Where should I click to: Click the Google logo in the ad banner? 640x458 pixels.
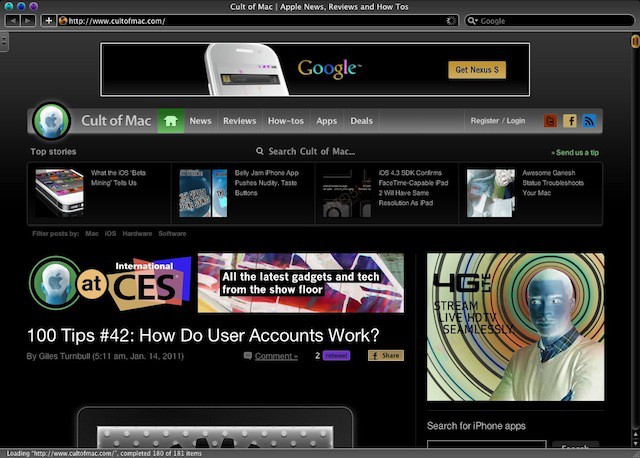click(329, 69)
